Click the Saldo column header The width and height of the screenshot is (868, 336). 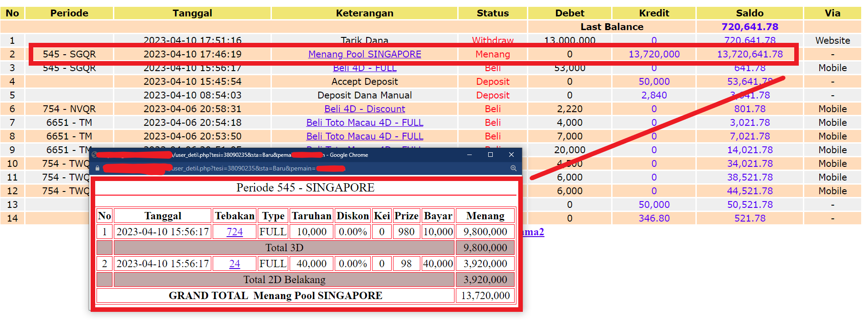pos(750,13)
